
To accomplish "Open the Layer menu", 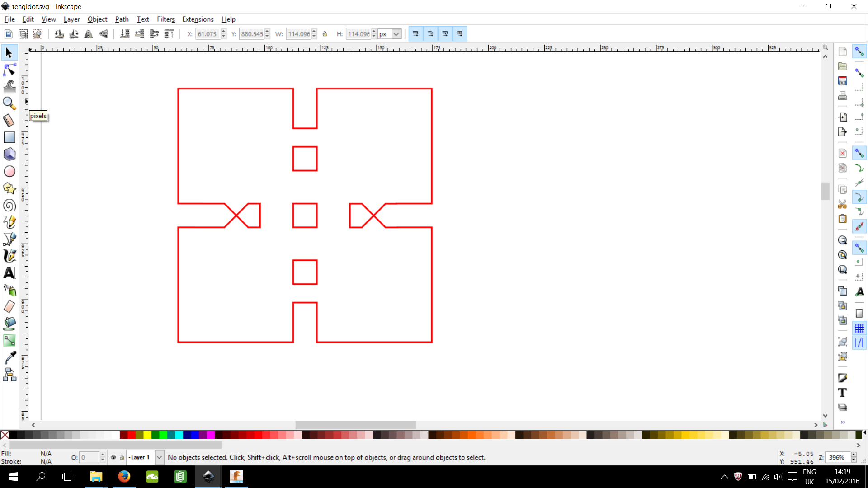I will (71, 19).
